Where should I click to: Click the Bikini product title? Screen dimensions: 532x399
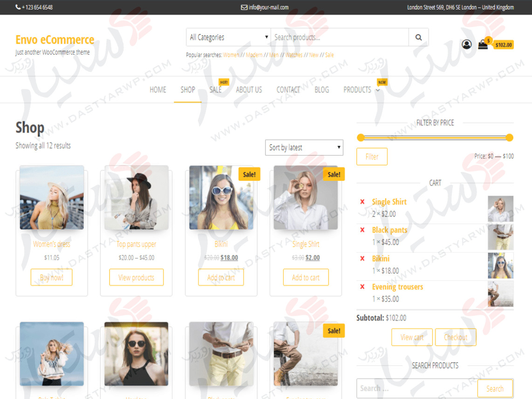click(221, 244)
